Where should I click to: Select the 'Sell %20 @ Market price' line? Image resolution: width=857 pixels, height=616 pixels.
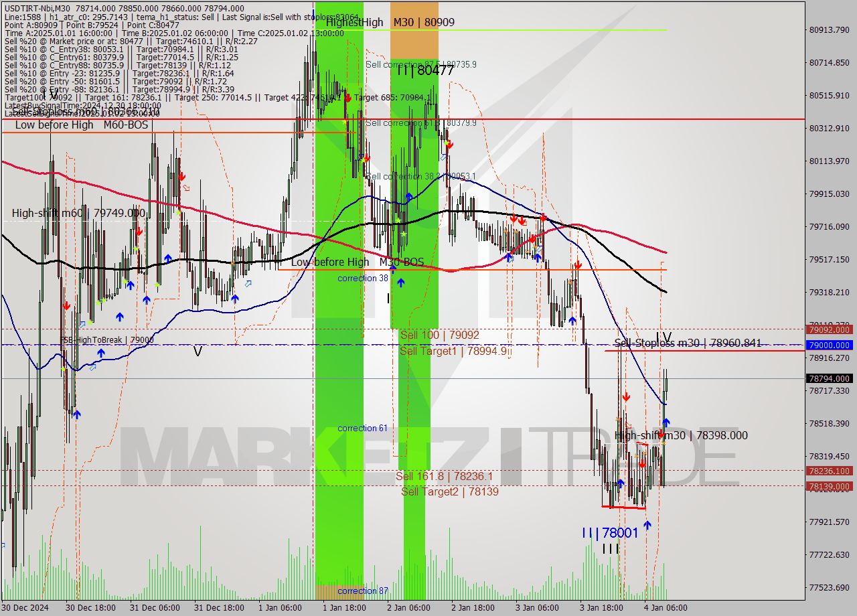tap(131, 40)
